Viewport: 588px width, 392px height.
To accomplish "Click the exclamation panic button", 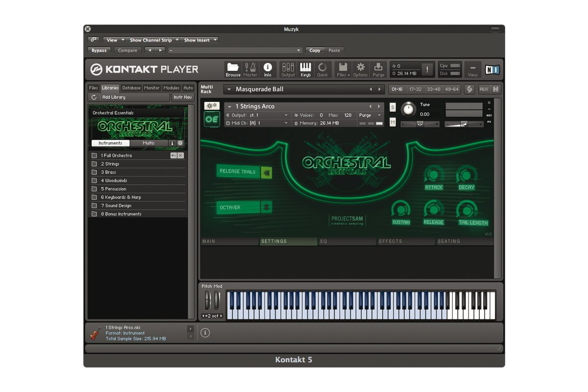I will 427,70.
